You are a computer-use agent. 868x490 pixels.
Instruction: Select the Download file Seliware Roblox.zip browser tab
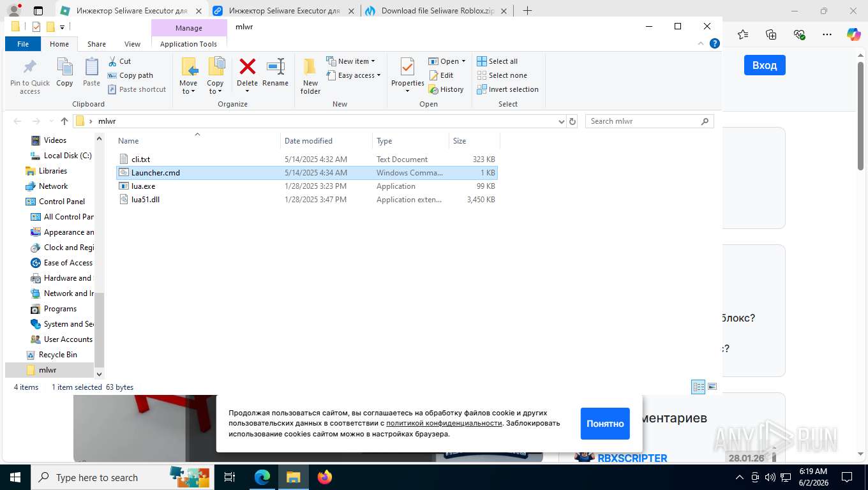pos(437,10)
